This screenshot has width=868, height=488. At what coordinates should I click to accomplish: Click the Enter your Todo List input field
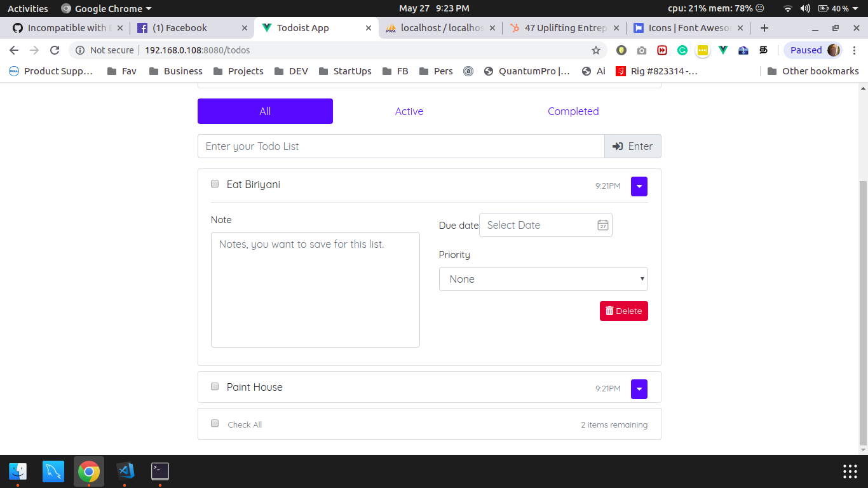pyautogui.click(x=400, y=146)
